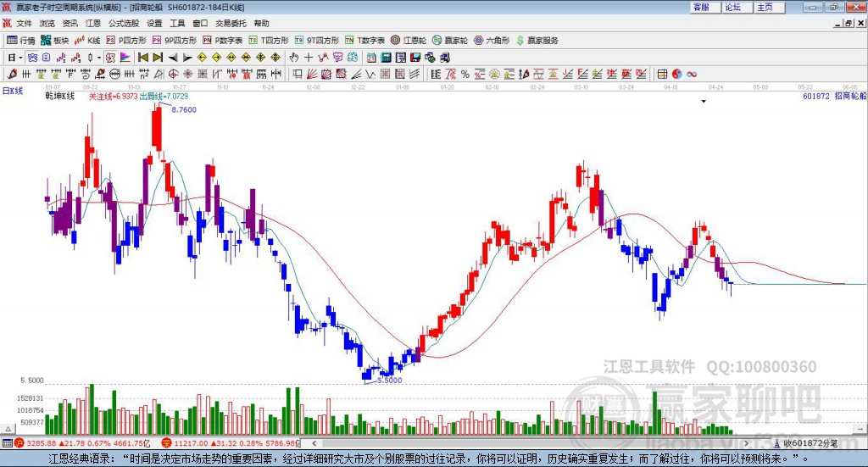Click the 日K线 label
The width and height of the screenshot is (868, 467).
pyautogui.click(x=12, y=91)
